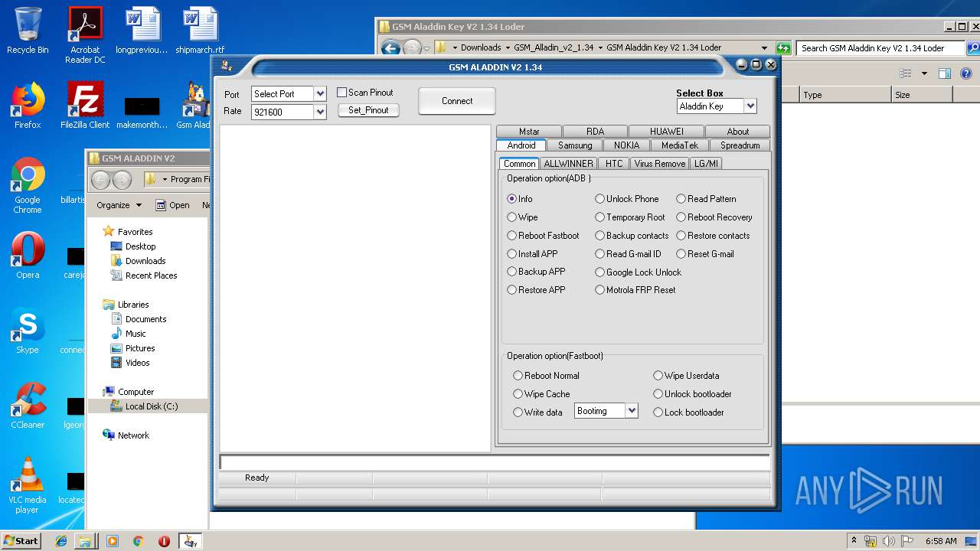Click Internet Explorer taskbar icon

pyautogui.click(x=61, y=541)
